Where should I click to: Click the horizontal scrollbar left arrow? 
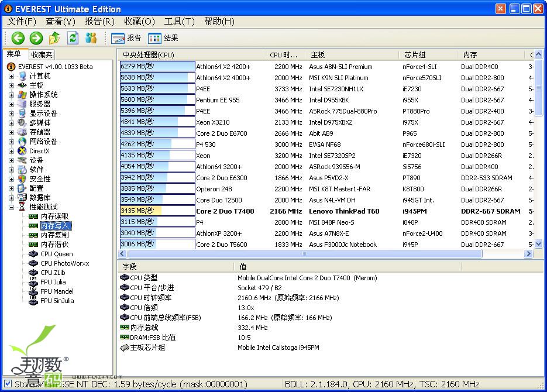122,253
